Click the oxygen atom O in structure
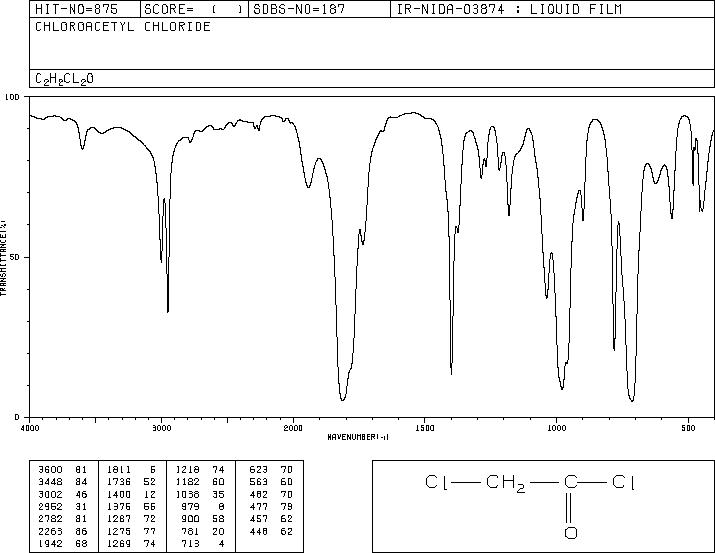 tap(571, 533)
